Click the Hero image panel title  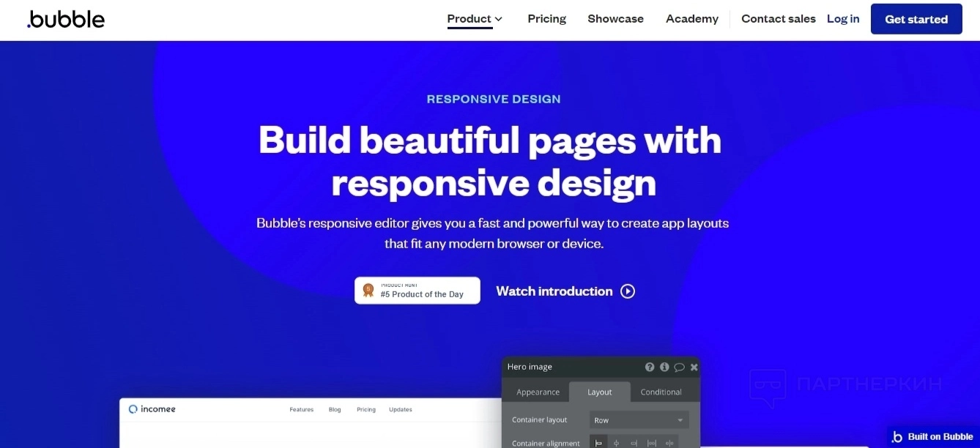[x=530, y=367]
